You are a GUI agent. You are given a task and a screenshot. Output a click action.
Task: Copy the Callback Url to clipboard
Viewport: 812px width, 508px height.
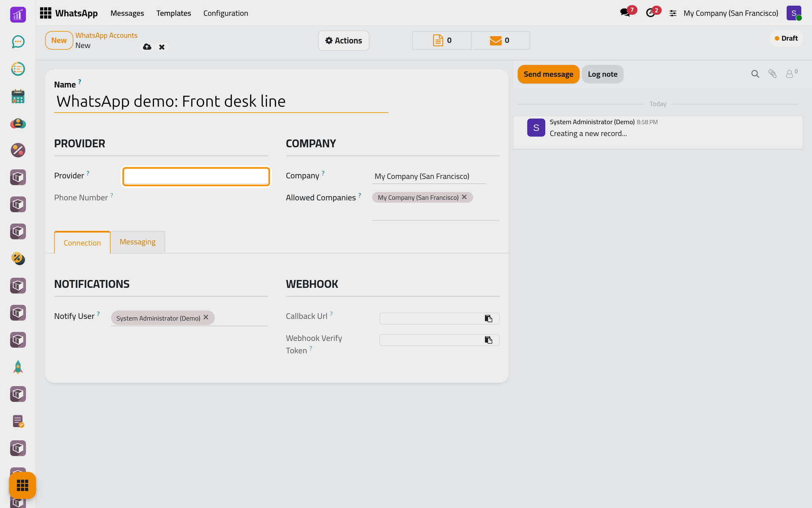tap(488, 318)
